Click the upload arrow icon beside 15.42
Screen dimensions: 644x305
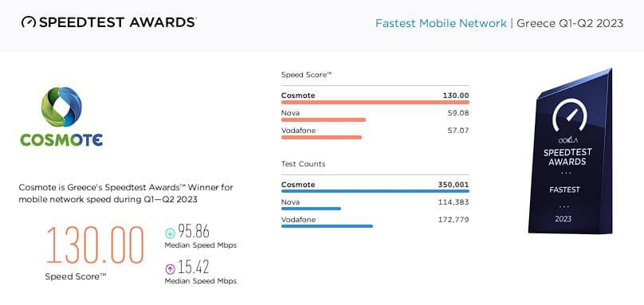coord(170,269)
